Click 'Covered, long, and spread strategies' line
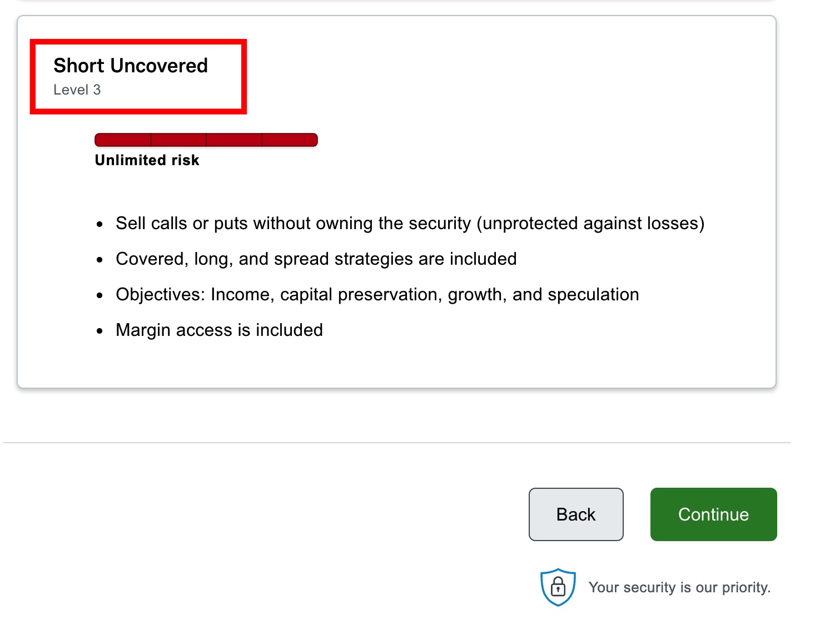The image size is (815, 644). point(316,259)
